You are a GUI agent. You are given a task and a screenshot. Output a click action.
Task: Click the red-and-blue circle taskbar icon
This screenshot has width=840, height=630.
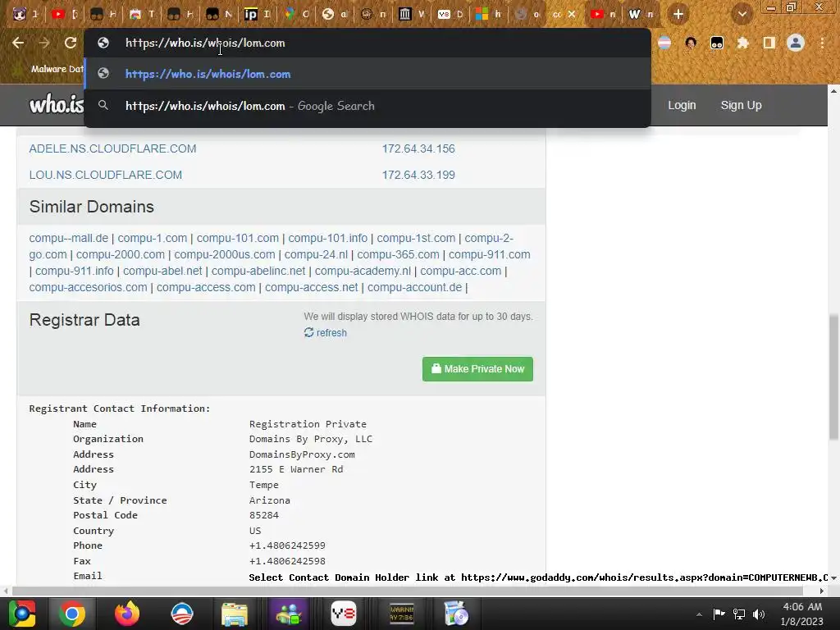181,614
